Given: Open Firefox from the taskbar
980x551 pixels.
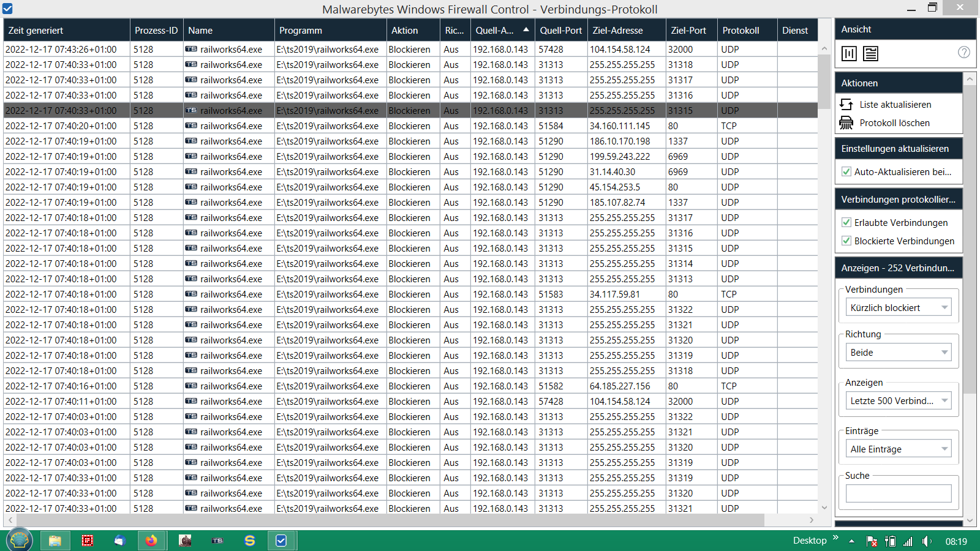Looking at the screenshot, I should pos(151,541).
